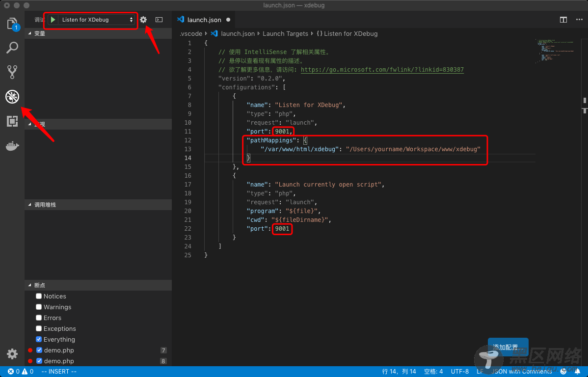Click the "/var/www/html/xdebug" key

(x=299, y=149)
